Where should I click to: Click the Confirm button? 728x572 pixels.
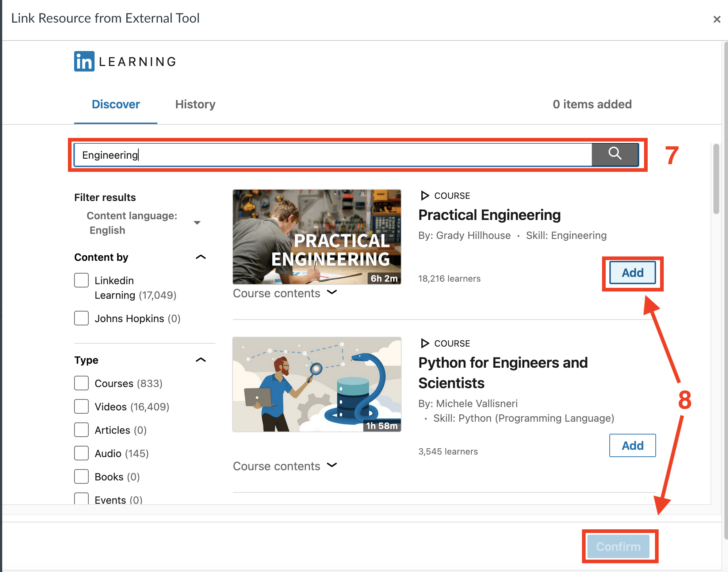point(618,546)
